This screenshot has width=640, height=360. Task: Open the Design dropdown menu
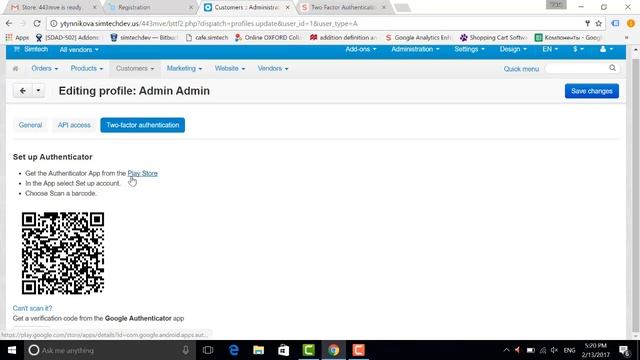513,49
